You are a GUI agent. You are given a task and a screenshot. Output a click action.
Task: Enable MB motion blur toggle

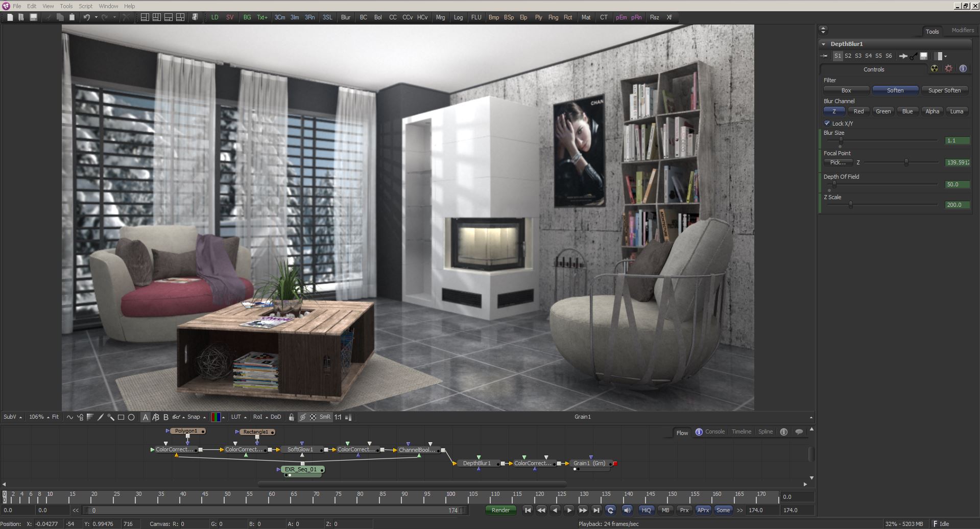click(x=665, y=510)
